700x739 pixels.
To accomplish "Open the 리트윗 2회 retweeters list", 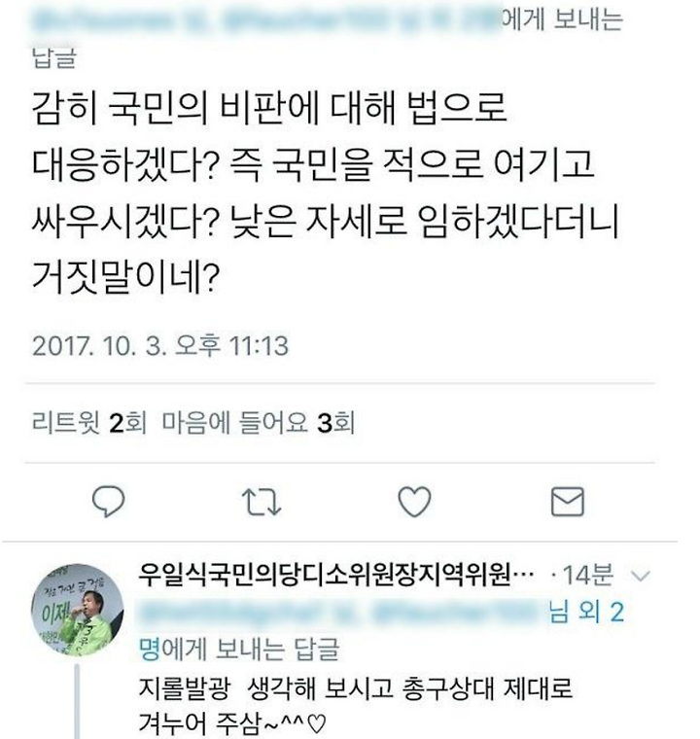I will click(89, 423).
